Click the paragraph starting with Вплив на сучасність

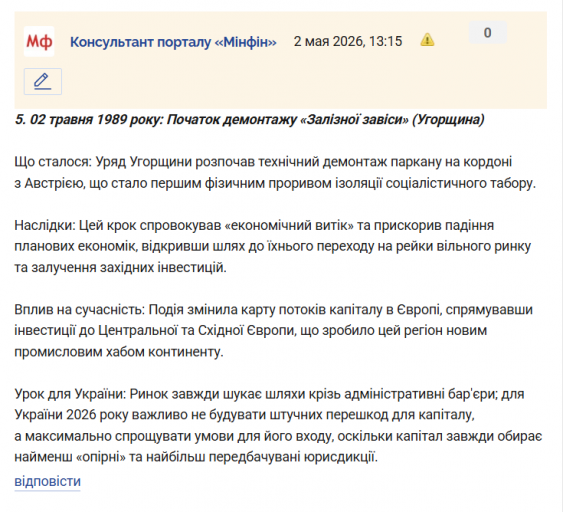tap(273, 331)
